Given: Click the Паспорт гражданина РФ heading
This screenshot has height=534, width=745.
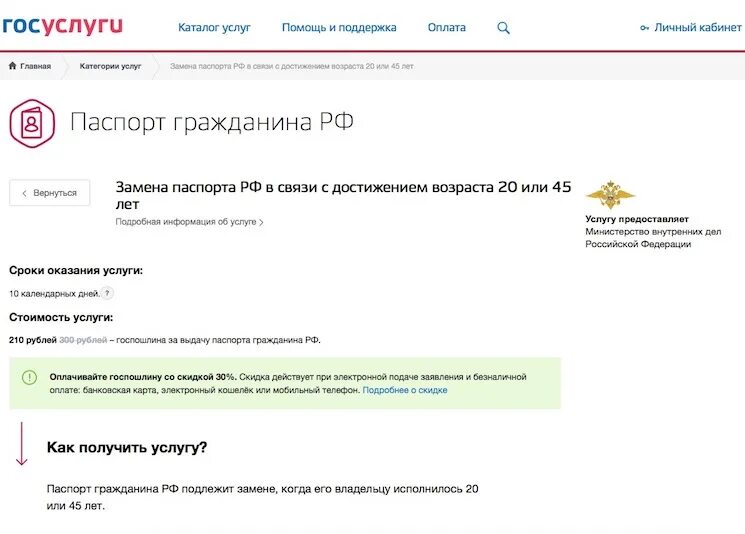Looking at the screenshot, I should (212, 122).
